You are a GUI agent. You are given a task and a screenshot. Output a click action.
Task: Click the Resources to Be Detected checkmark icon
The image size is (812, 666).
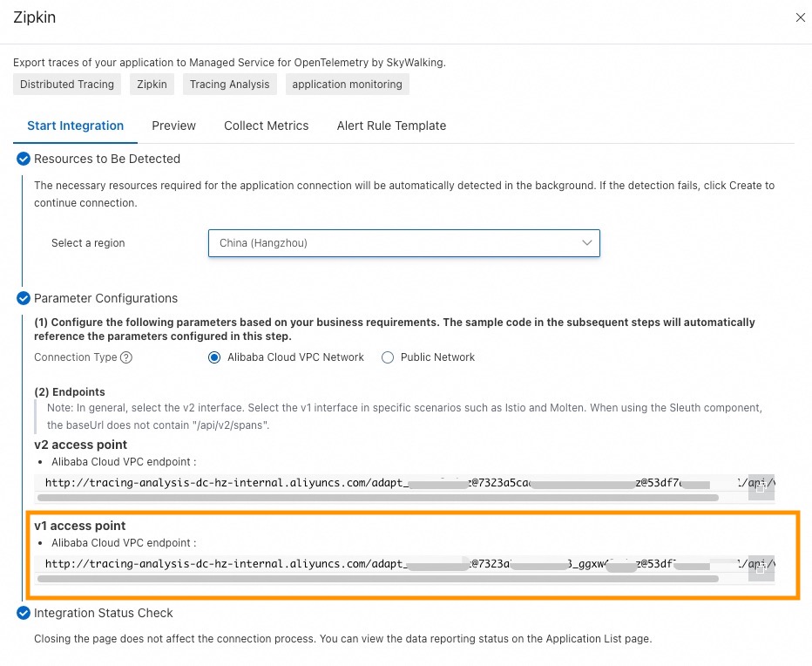(x=24, y=159)
